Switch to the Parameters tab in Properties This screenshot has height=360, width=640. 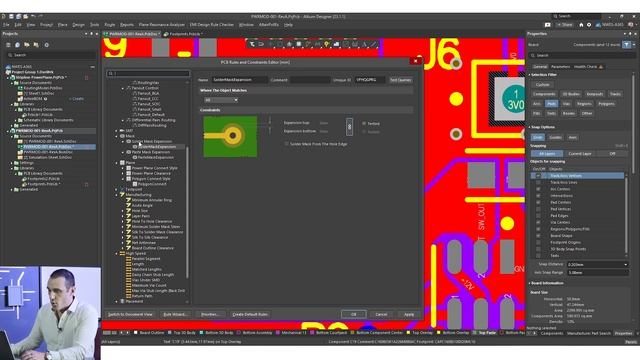click(x=560, y=67)
